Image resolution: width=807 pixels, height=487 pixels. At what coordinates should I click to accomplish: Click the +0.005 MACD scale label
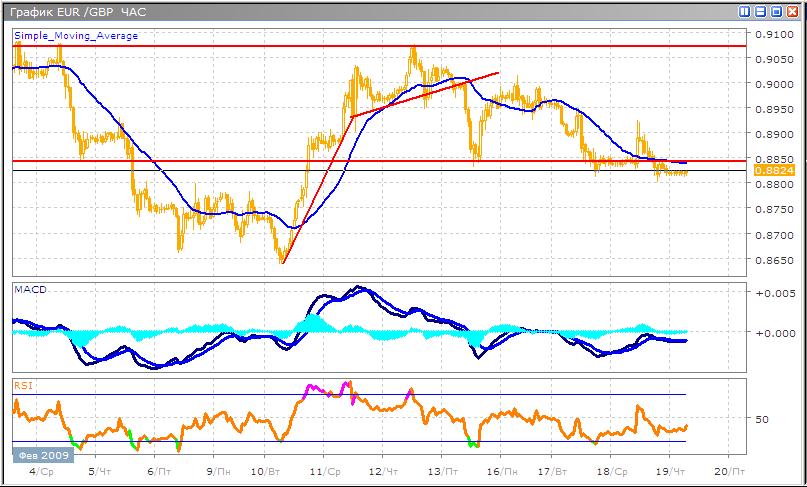pyautogui.click(x=773, y=294)
